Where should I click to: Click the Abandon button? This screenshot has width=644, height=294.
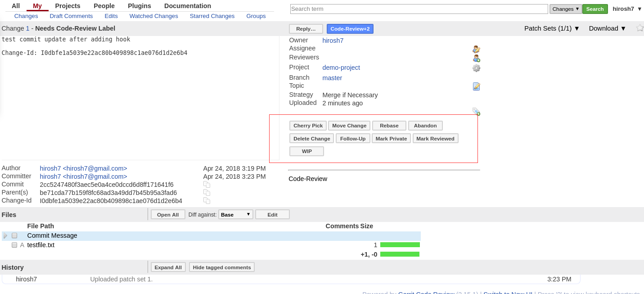point(425,126)
